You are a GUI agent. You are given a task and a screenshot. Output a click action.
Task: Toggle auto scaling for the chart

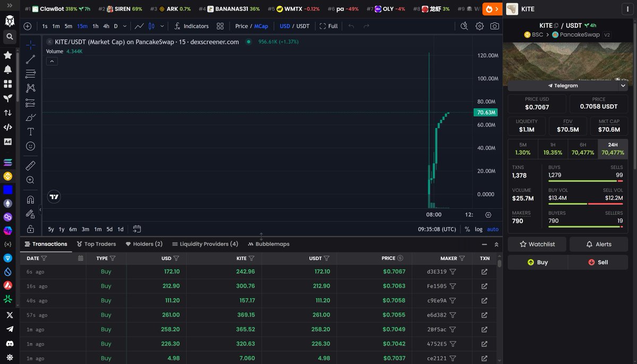[493, 229]
